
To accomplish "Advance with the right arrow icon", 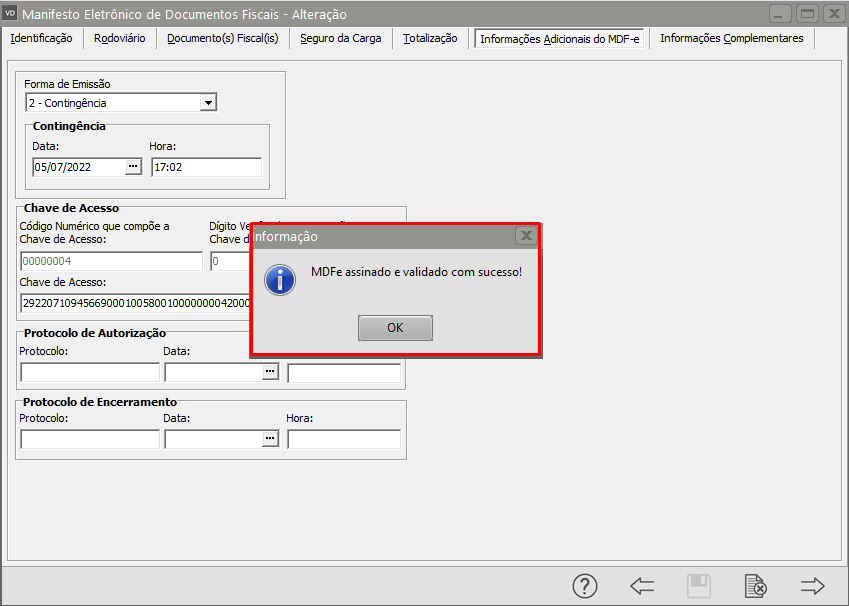I will coord(813,585).
